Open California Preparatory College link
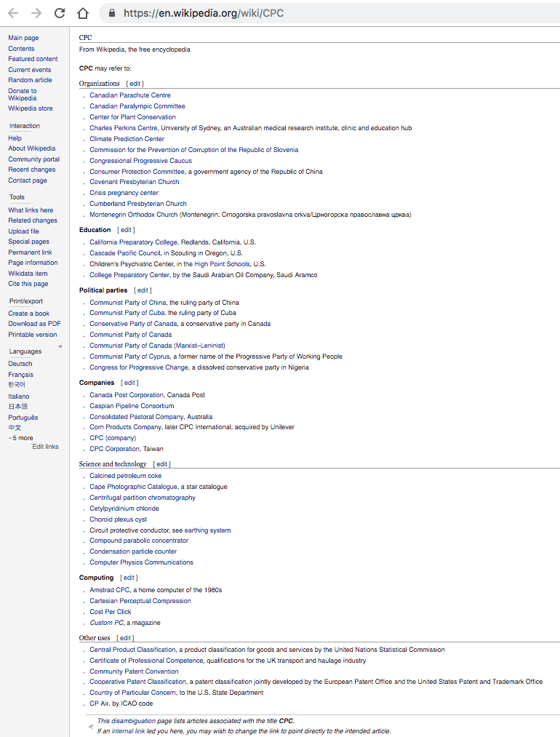 coord(133,242)
